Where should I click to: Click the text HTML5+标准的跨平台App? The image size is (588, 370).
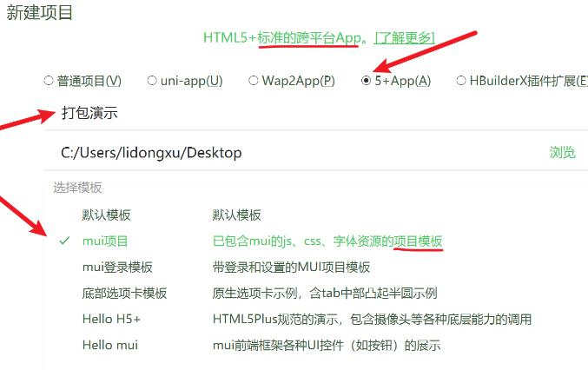[x=282, y=38]
